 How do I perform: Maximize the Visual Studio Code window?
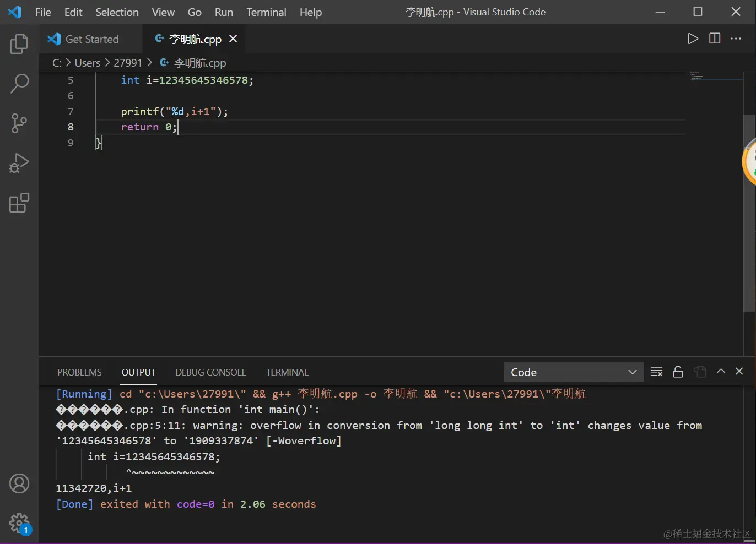[x=698, y=12]
